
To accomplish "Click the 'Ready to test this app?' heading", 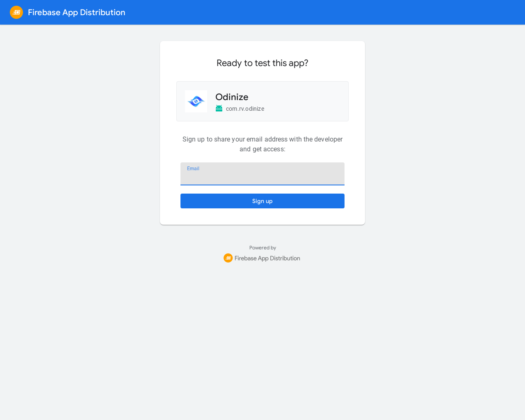I will 262,63.
